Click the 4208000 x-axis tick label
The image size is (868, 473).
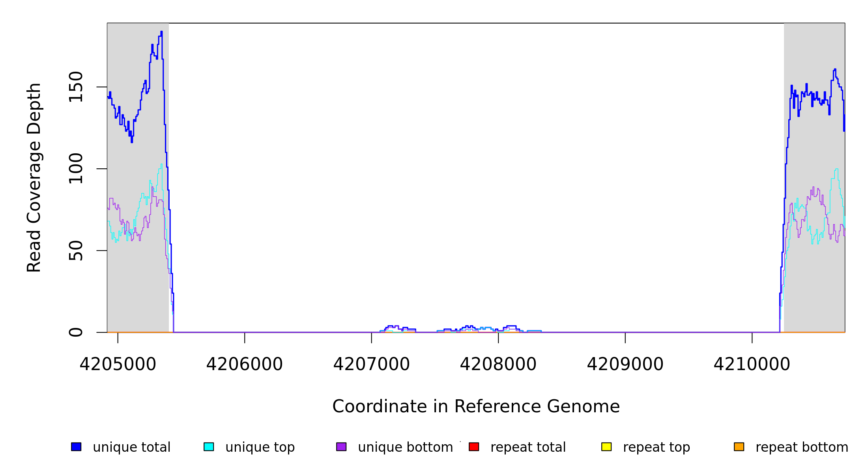[x=498, y=364]
